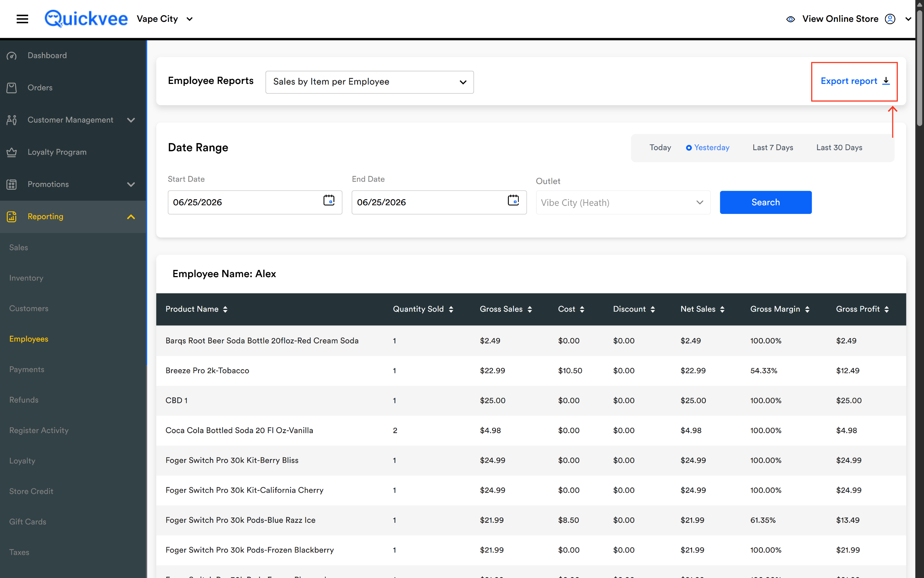This screenshot has width=924, height=578.
Task: Click the Quickvee logo
Action: click(x=86, y=19)
